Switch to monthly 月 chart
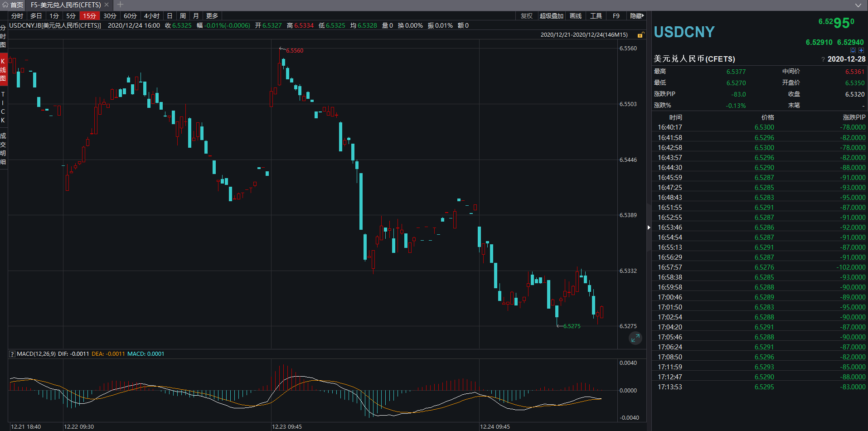The image size is (868, 431). pyautogui.click(x=196, y=16)
